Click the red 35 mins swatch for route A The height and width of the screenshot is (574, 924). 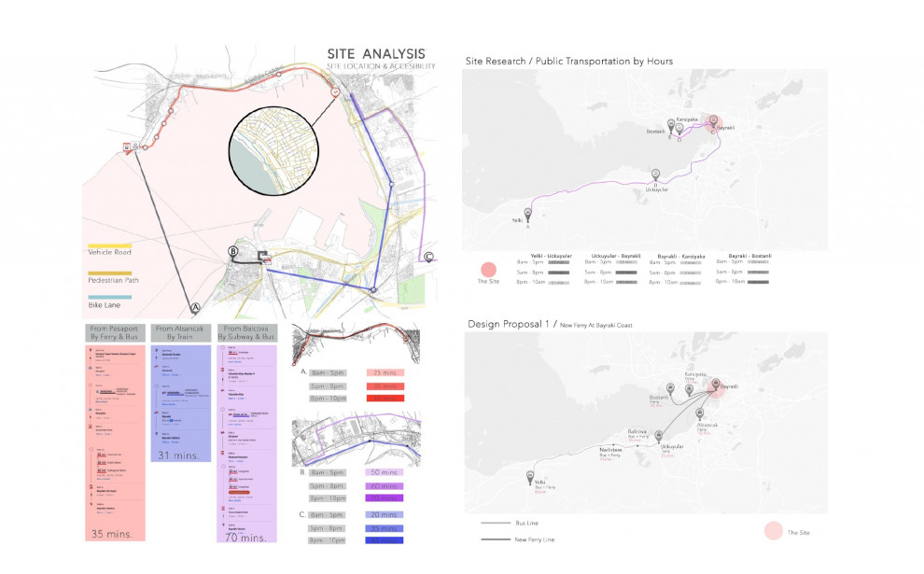point(385,386)
